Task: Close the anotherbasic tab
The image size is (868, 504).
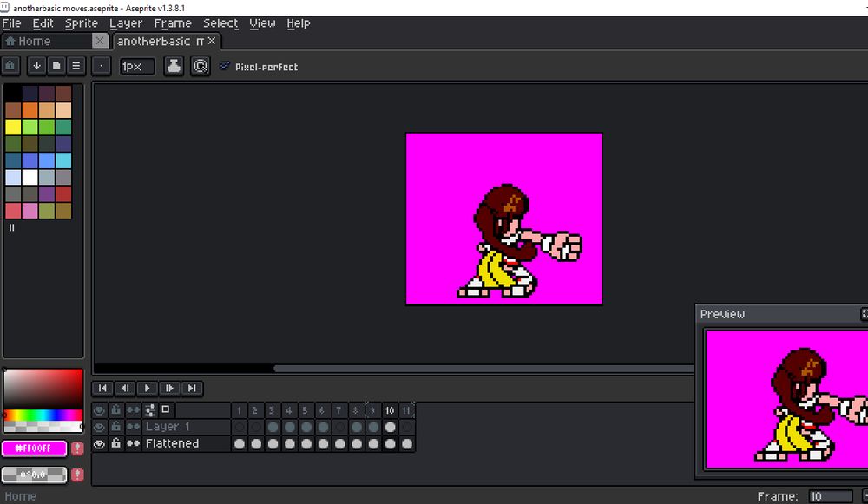Action: coord(212,41)
